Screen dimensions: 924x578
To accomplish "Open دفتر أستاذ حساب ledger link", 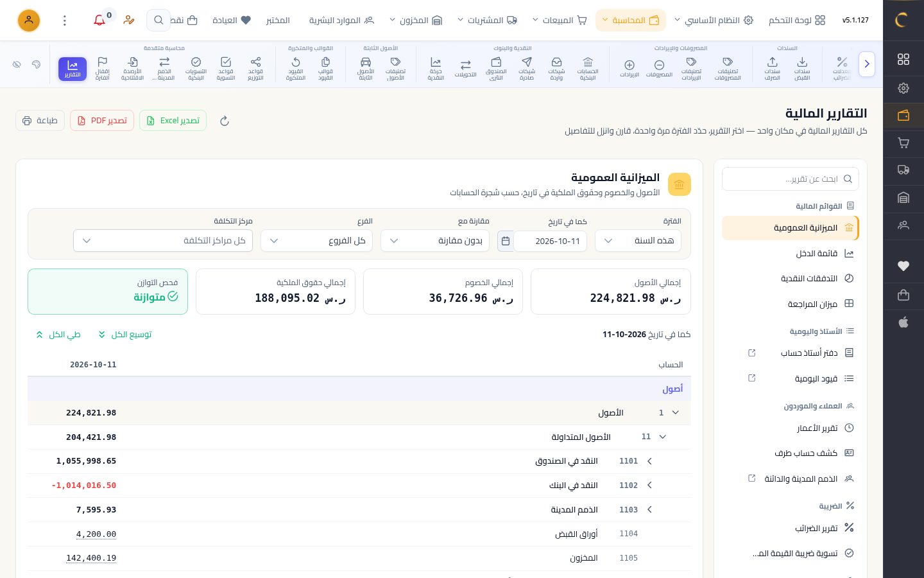I will [x=791, y=353].
